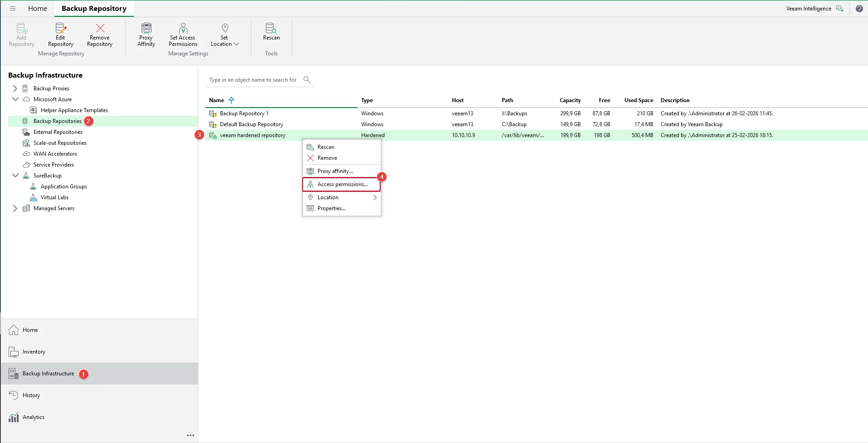Screen dimensions: 868x443
Task: Open the Analytics navigation pane
Action: tap(99, 417)
